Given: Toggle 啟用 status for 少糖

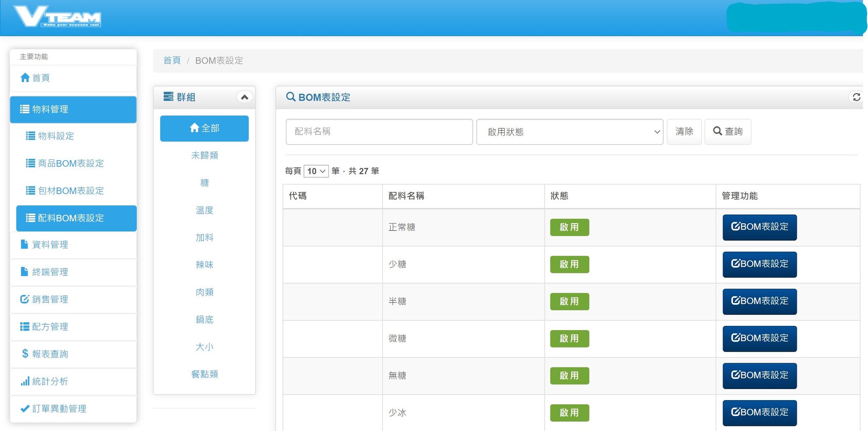Looking at the screenshot, I should [570, 264].
